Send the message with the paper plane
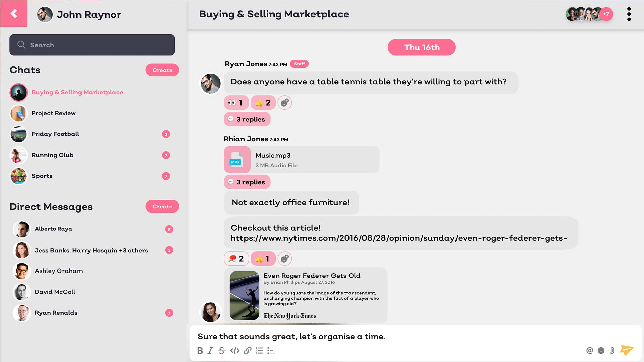 pyautogui.click(x=626, y=350)
